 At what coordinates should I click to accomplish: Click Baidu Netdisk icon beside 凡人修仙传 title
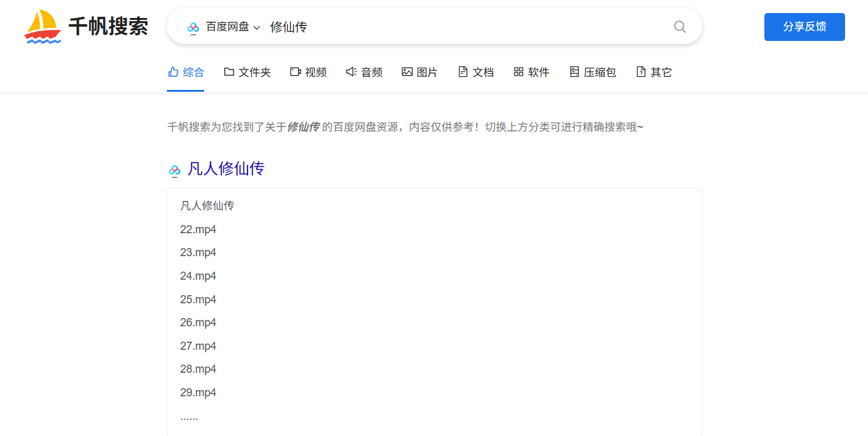175,170
